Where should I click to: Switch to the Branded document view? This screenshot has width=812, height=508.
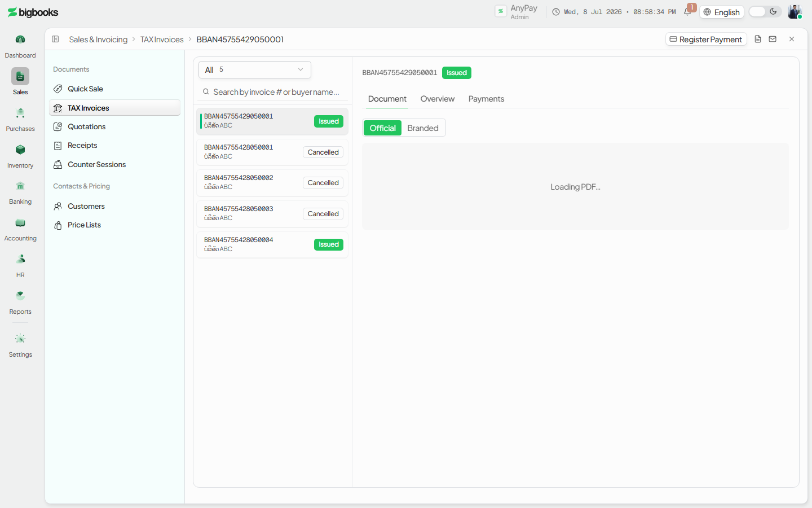tap(423, 128)
